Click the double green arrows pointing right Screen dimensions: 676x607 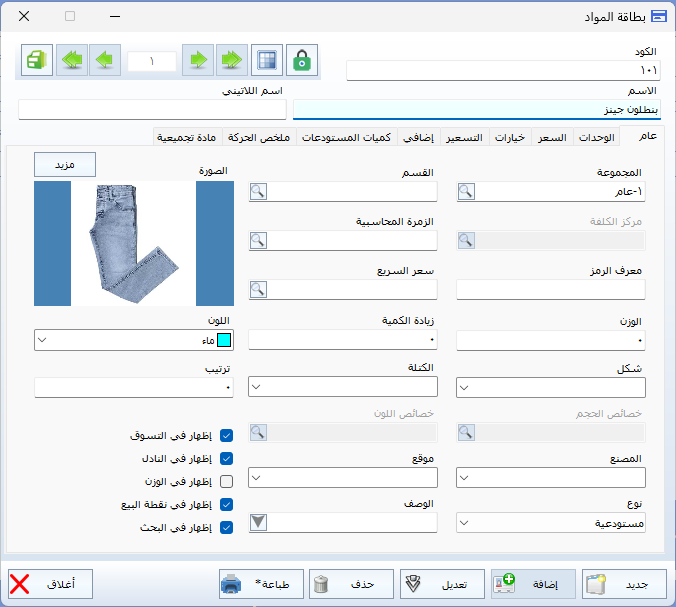click(x=232, y=60)
